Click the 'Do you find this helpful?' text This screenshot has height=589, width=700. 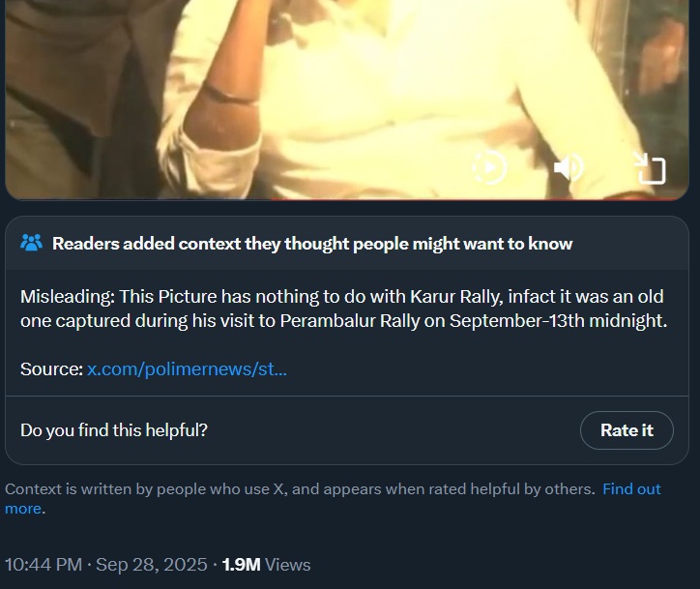(x=114, y=429)
